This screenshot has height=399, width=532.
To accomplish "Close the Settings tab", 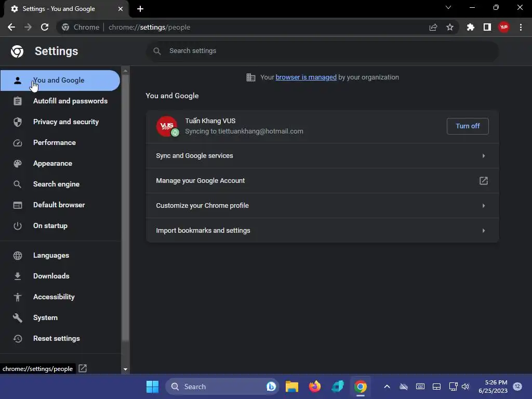I will coord(121,9).
